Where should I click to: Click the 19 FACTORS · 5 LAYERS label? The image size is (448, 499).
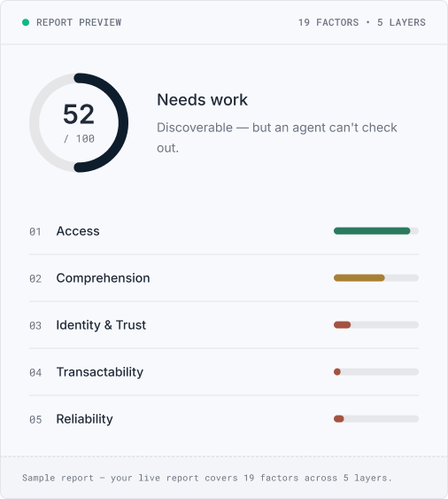[x=362, y=22]
